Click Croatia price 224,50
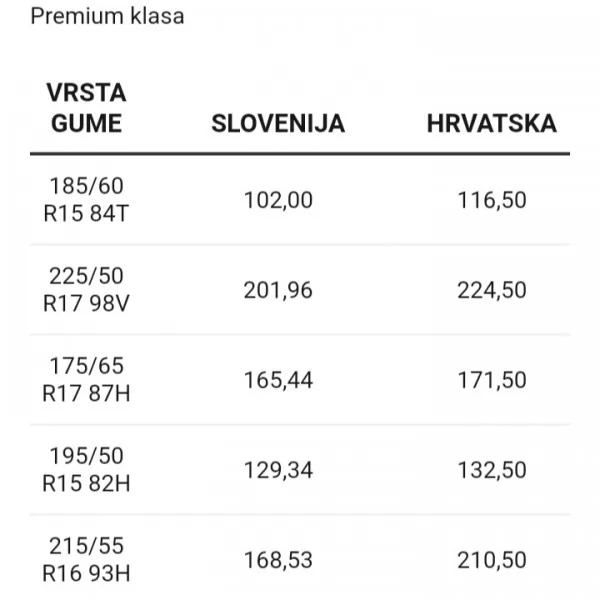600x600 pixels. [x=491, y=290]
